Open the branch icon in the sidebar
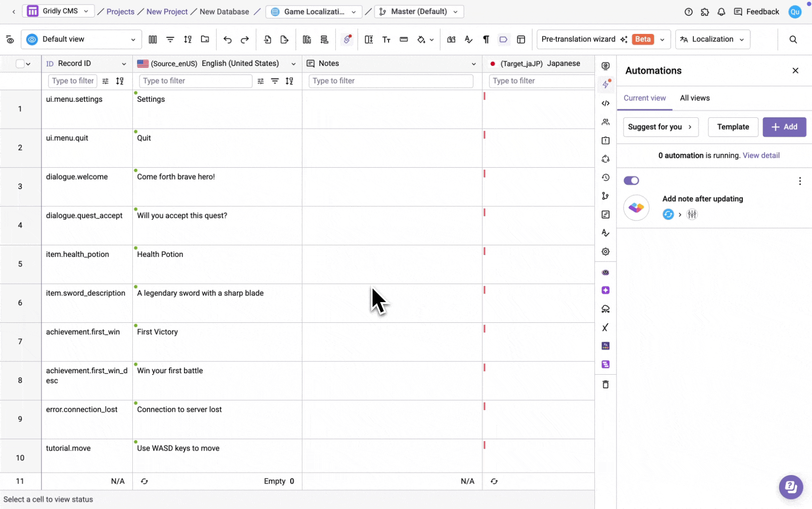The width and height of the screenshot is (812, 509). (606, 196)
